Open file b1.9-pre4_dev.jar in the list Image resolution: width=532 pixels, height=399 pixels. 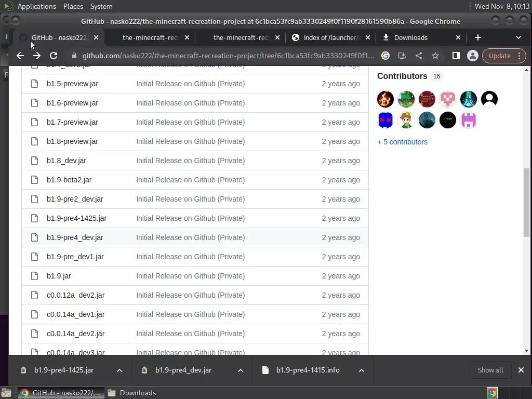click(x=75, y=237)
